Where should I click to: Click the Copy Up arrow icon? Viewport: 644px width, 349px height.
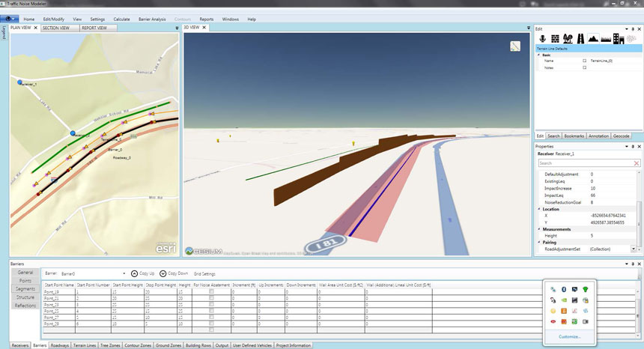[134, 273]
